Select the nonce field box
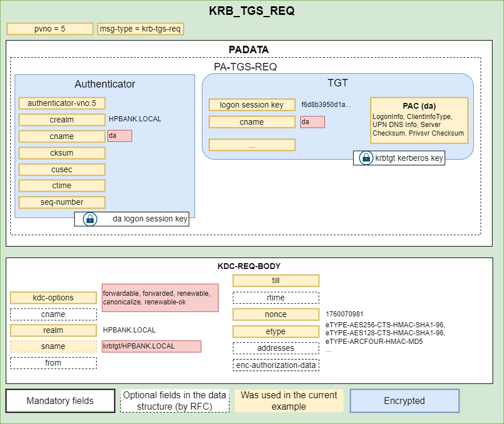 click(x=275, y=314)
